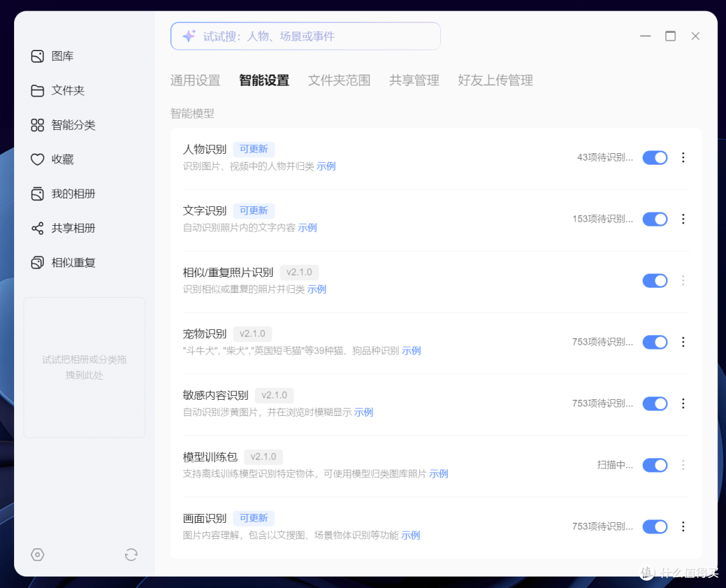Switch to 通用设置 tab

[x=195, y=80]
